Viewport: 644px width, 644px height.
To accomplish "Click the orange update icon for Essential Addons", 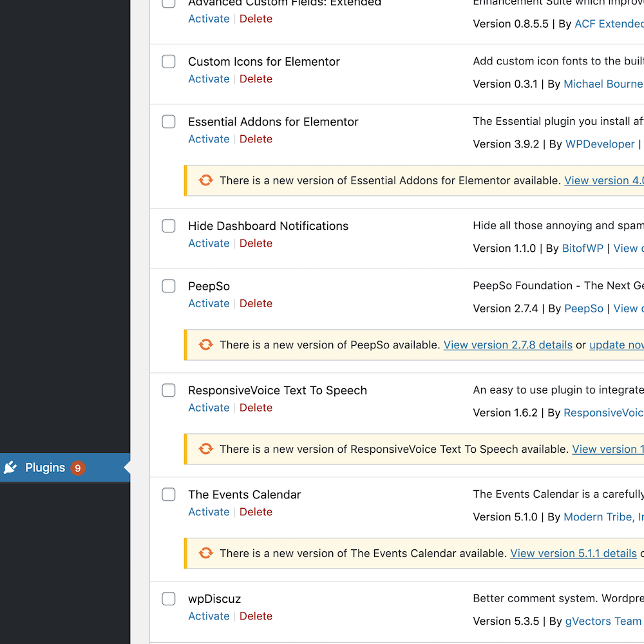I will 205,180.
